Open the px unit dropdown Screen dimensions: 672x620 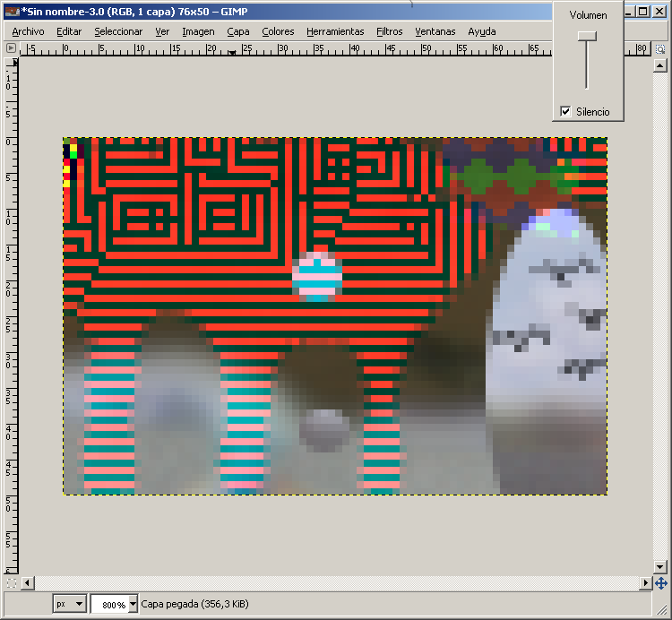[71, 604]
